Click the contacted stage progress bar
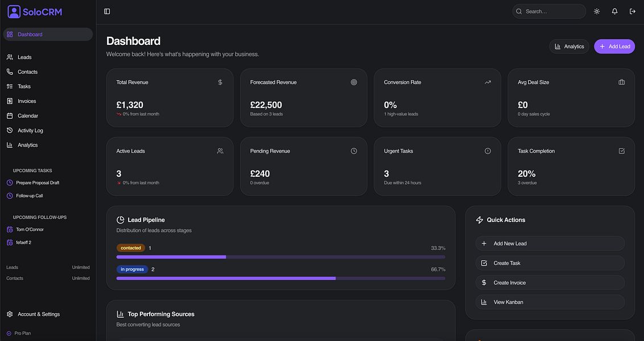 click(x=280, y=256)
